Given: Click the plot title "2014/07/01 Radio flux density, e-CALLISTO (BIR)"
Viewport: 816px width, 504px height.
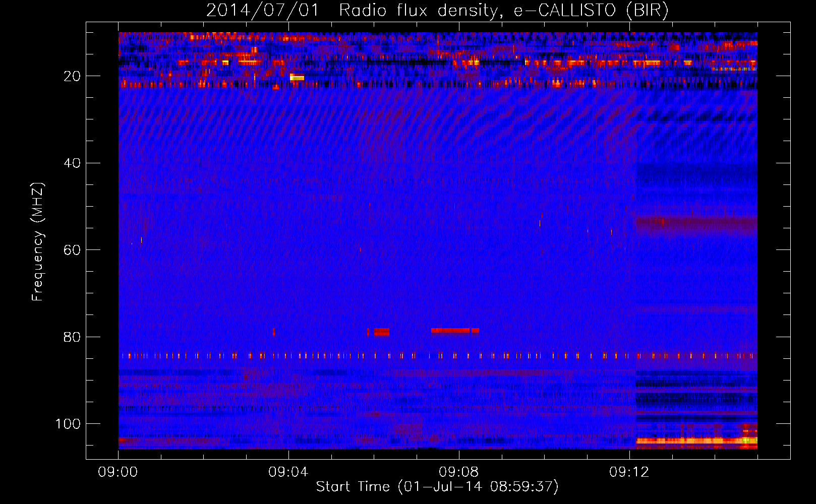Looking at the screenshot, I should click(437, 10).
